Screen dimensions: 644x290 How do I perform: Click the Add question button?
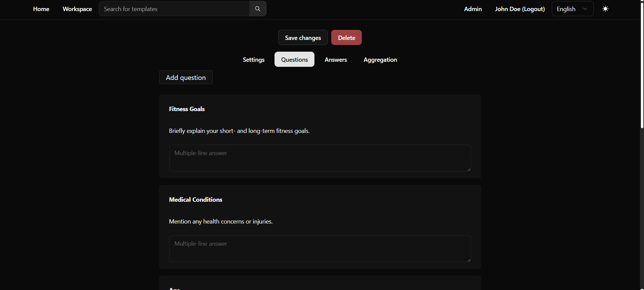(x=186, y=77)
